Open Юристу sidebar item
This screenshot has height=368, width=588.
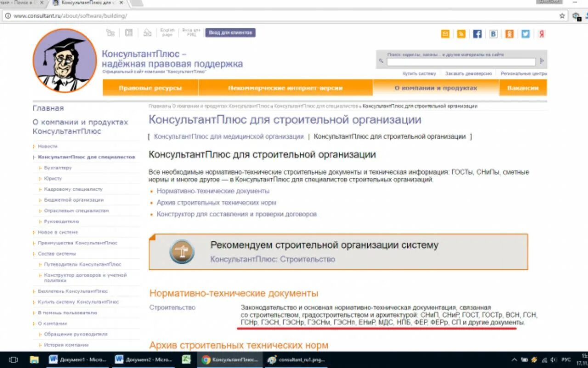pyautogui.click(x=53, y=178)
